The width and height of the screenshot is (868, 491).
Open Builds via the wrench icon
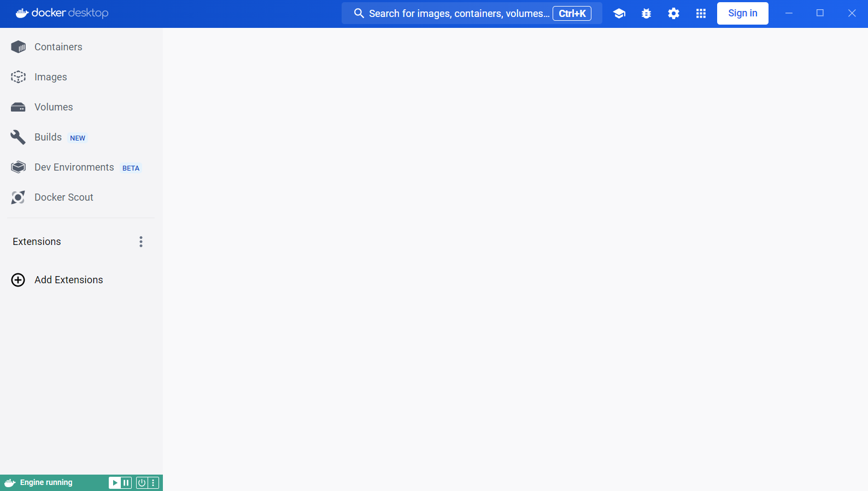18,137
